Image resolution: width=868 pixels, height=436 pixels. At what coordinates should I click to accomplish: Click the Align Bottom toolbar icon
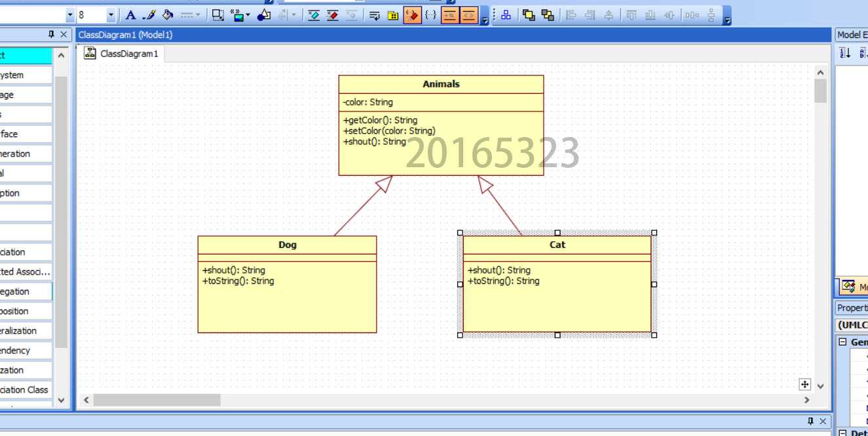click(650, 15)
